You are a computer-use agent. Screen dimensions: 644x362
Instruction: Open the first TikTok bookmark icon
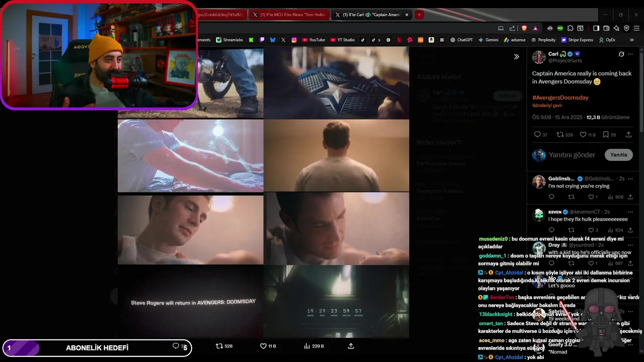point(363,40)
